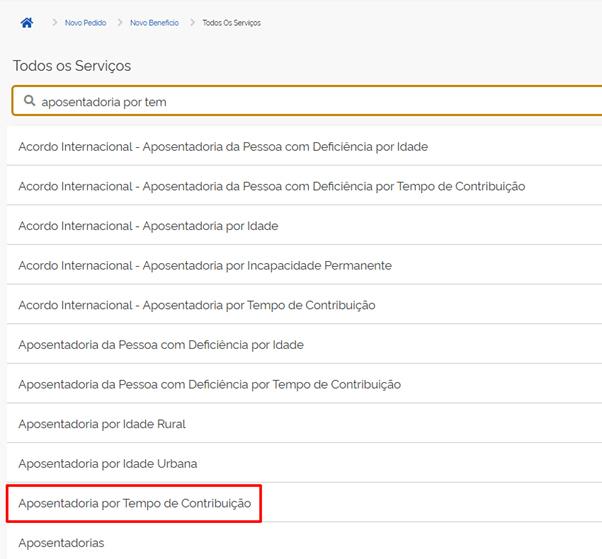Choose Aposentadoria da Pessoa com Deficiência por Tempo de Contribuição

pyautogui.click(x=304, y=384)
